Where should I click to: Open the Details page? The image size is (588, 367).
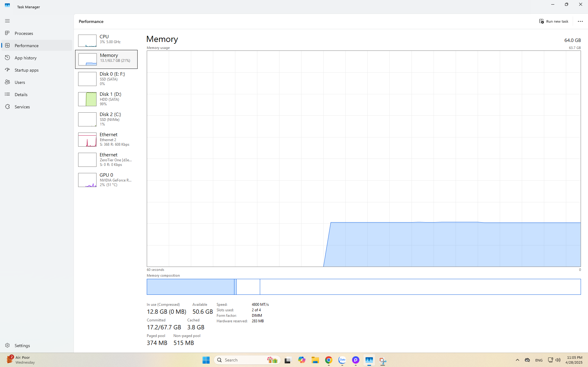tap(37, 94)
